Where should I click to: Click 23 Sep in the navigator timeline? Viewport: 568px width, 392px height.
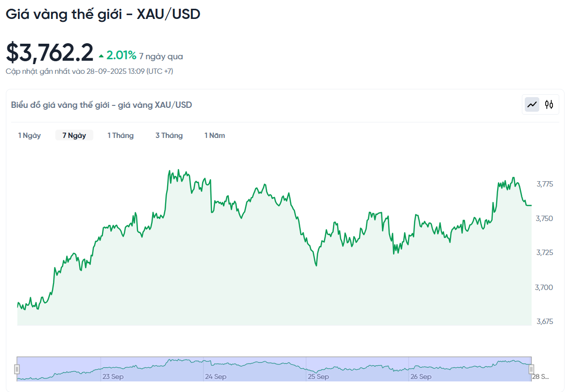tap(113, 376)
